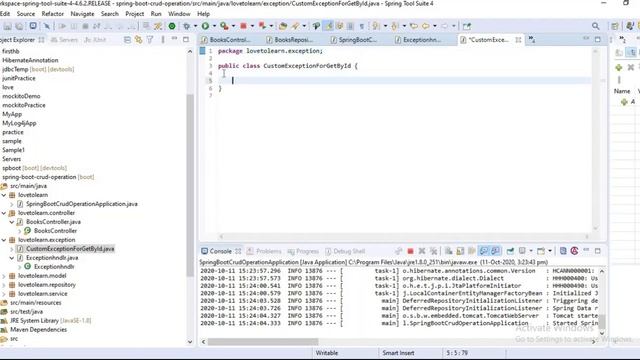Click the Resume debug toolbar icon
The width and height of the screenshot is (640, 360).
point(62,26)
